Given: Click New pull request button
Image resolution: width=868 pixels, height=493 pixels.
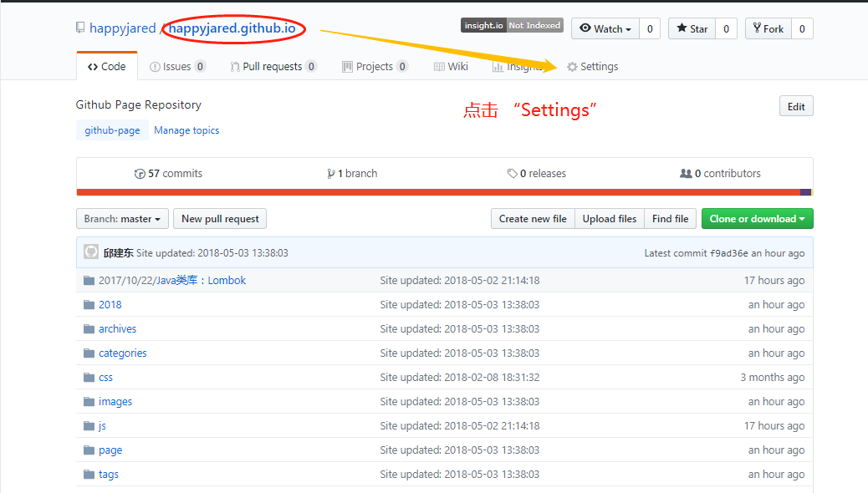Looking at the screenshot, I should [220, 219].
